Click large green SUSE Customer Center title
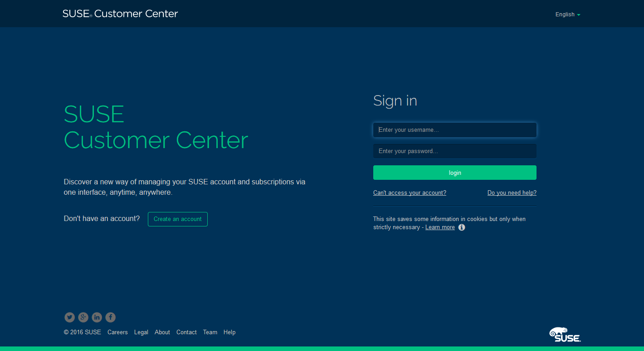The width and height of the screenshot is (644, 351). click(x=156, y=127)
